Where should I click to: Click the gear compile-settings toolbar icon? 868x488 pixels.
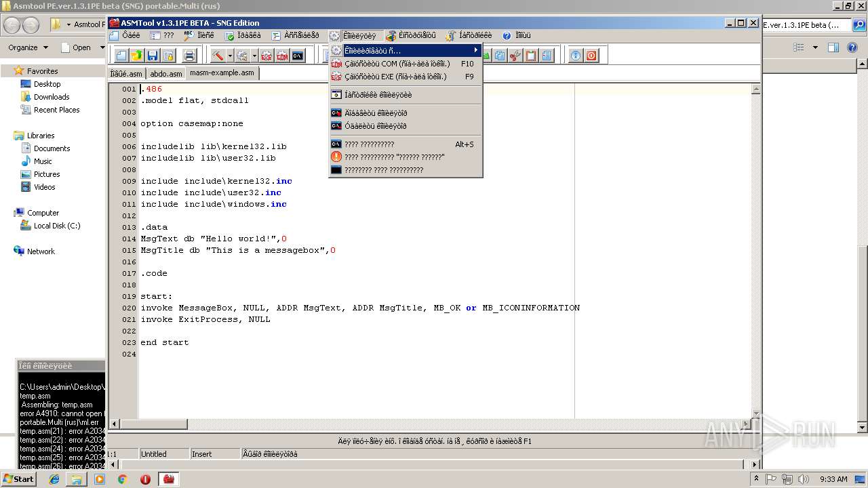243,56
